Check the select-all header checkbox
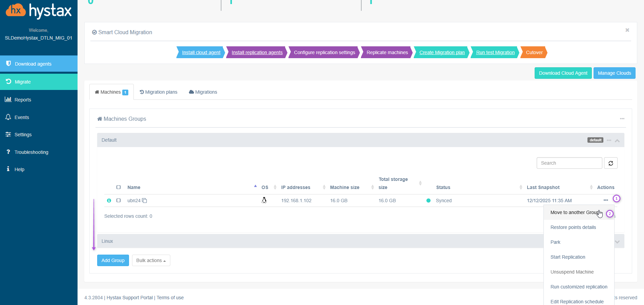Viewport: 644px width, 305px height. pos(119,187)
